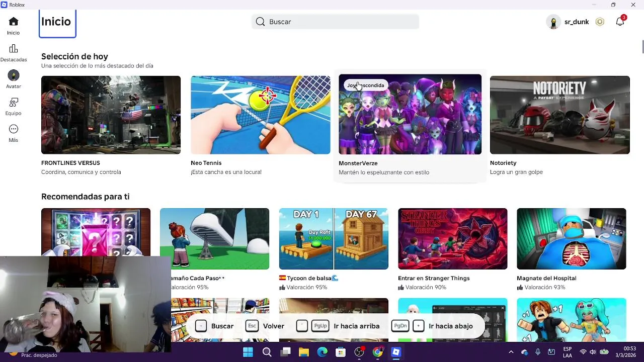Screen dimensions: 644x362
Task: Click the Buscar search field
Action: coord(335,22)
